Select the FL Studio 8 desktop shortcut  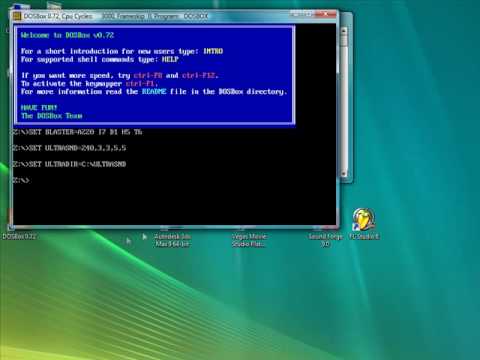(x=364, y=224)
